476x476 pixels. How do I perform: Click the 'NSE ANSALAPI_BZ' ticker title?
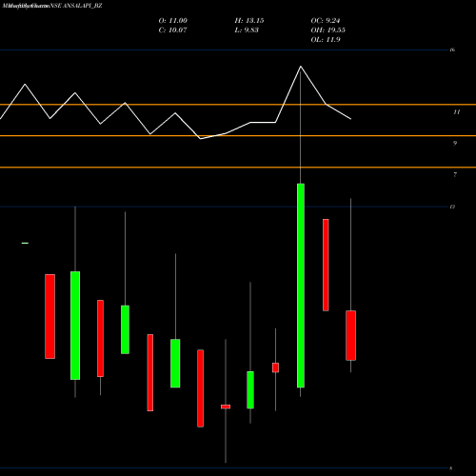coord(76,6)
